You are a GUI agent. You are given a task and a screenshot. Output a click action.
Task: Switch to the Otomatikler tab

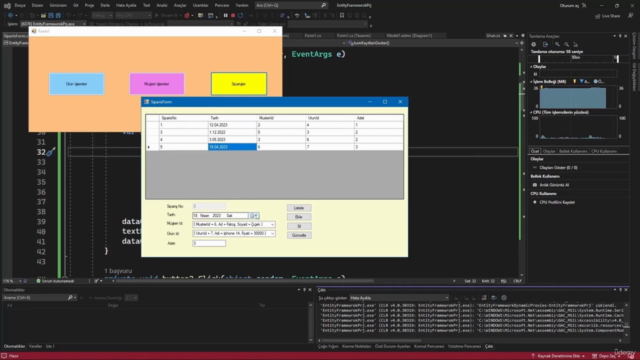[14, 347]
